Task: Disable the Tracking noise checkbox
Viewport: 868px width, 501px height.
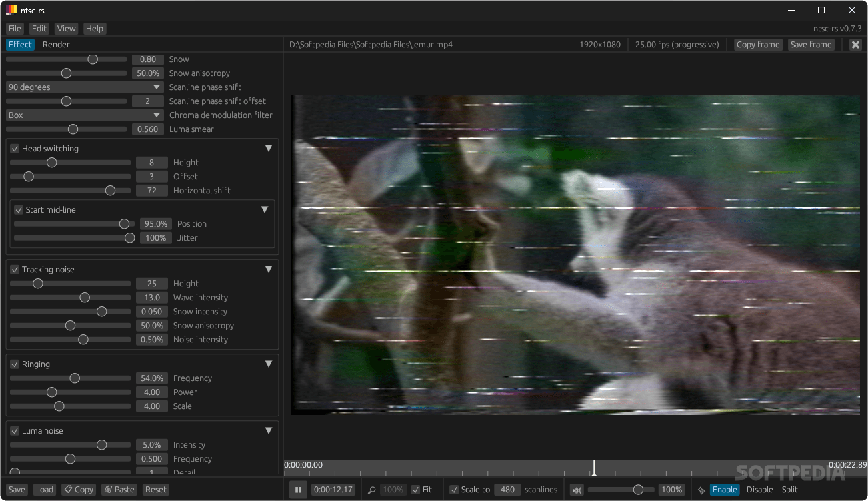Action: pyautogui.click(x=15, y=270)
